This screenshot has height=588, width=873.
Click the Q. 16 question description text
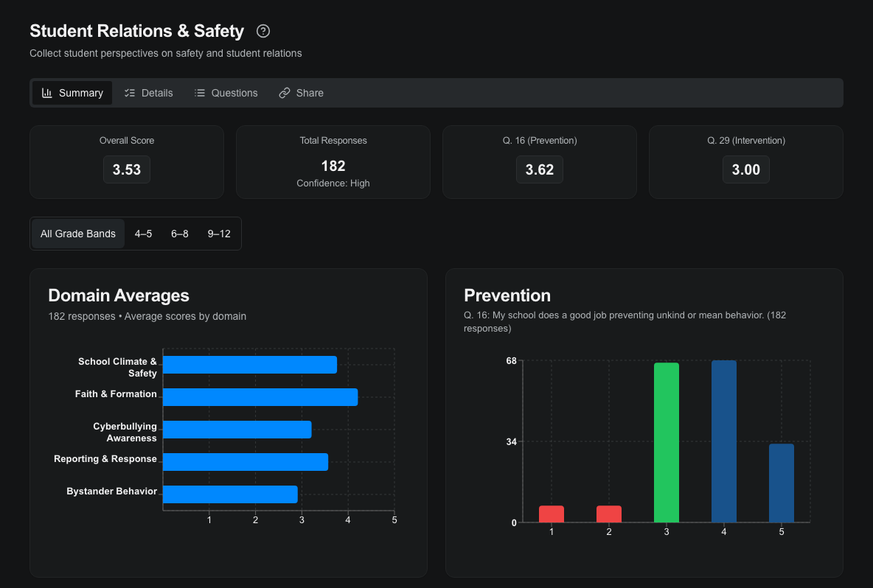coord(625,321)
